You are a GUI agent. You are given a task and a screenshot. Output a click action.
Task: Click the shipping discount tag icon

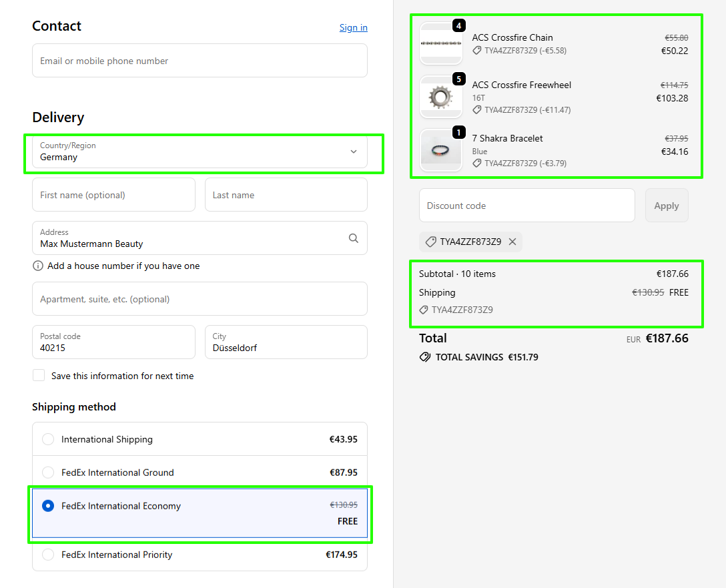(424, 310)
